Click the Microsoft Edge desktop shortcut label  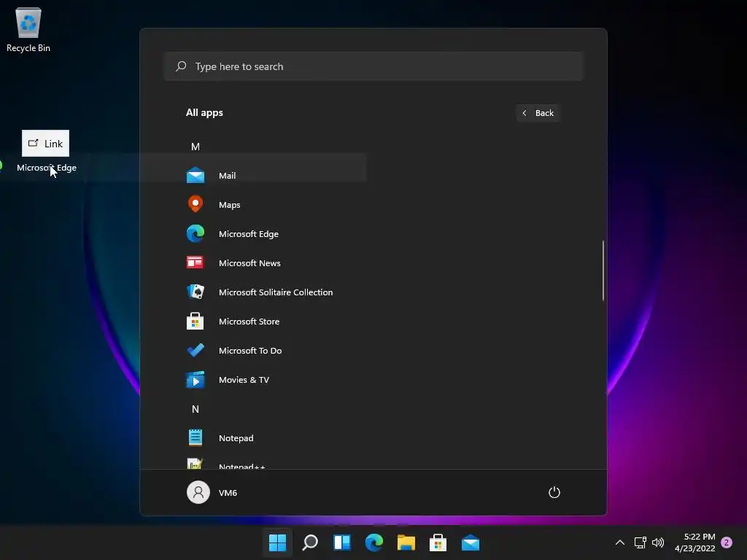click(x=47, y=168)
